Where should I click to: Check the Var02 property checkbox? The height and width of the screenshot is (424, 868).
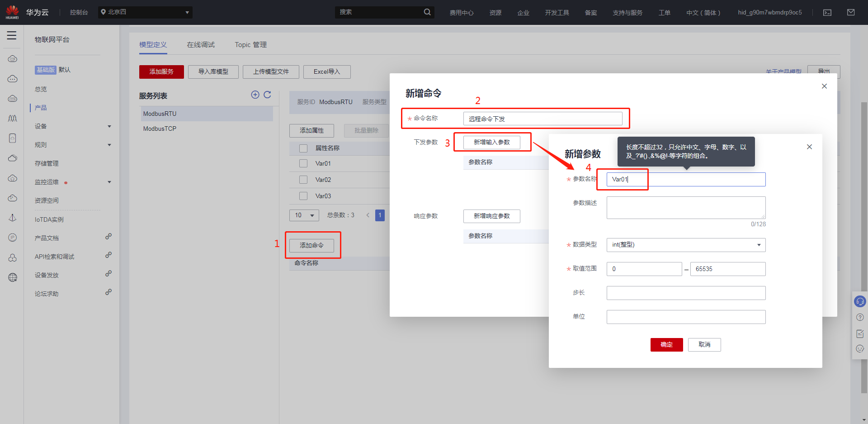[303, 180]
